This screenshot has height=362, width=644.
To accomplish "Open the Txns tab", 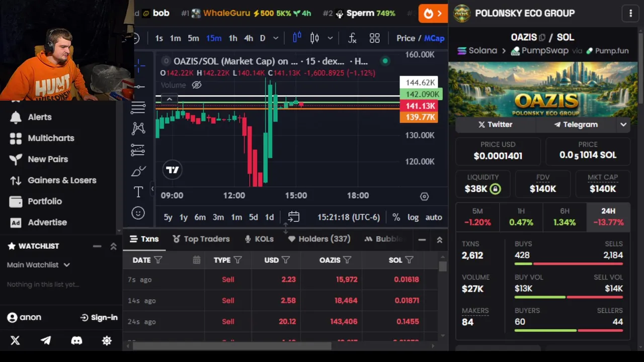I will pyautogui.click(x=144, y=239).
